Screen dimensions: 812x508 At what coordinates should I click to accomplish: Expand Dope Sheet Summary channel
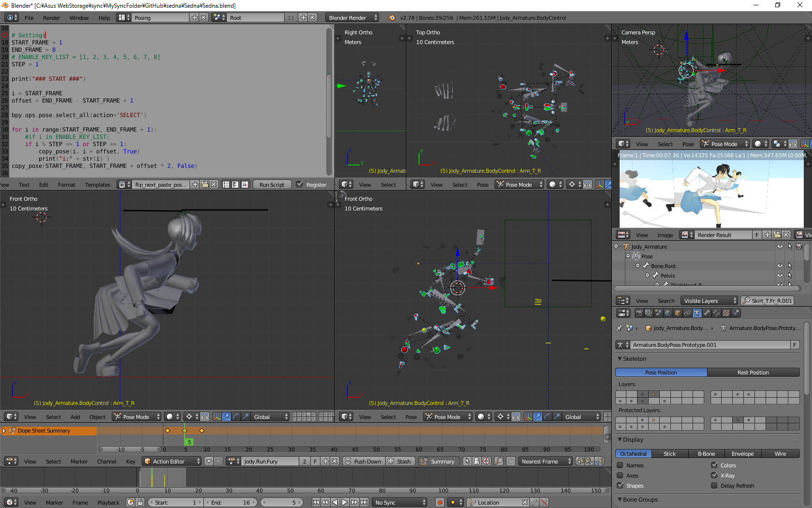click(4, 431)
